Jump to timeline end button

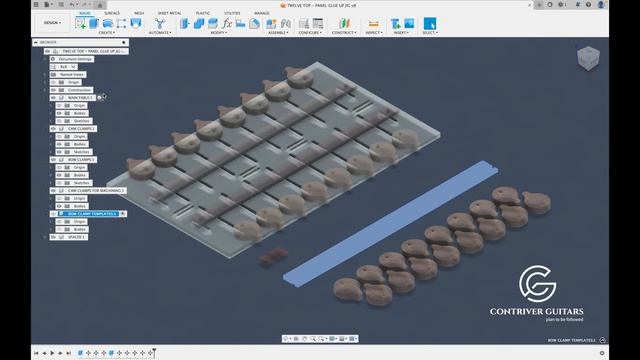(69, 353)
